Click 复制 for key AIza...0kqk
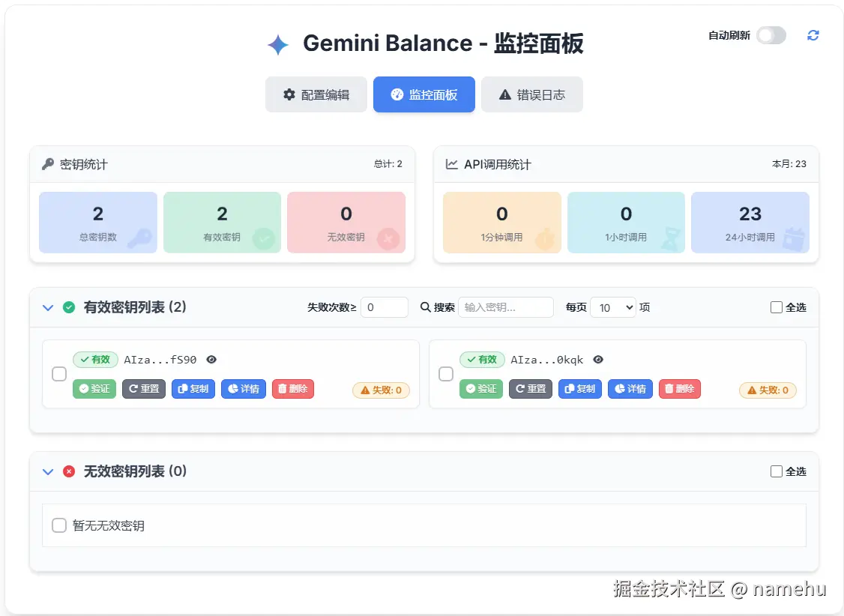Image resolution: width=844 pixels, height=616 pixels. (580, 389)
